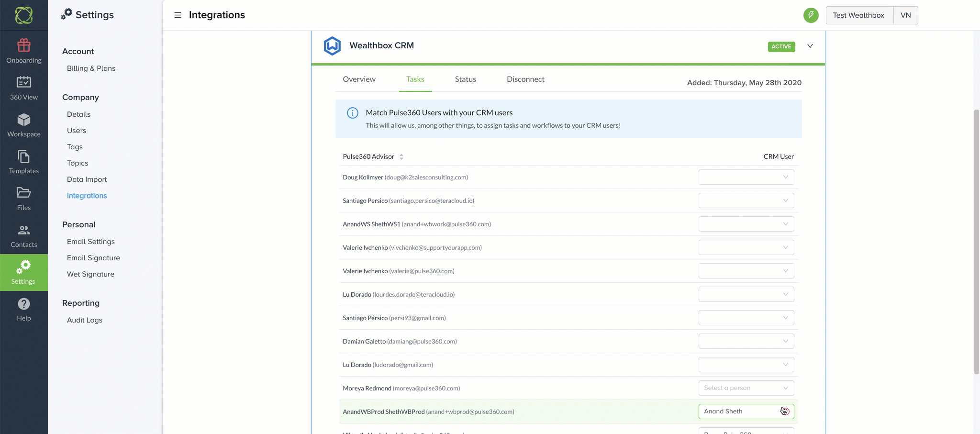This screenshot has height=434, width=980.
Task: Click the Pulse360 Advisor column header
Action: coord(368,156)
